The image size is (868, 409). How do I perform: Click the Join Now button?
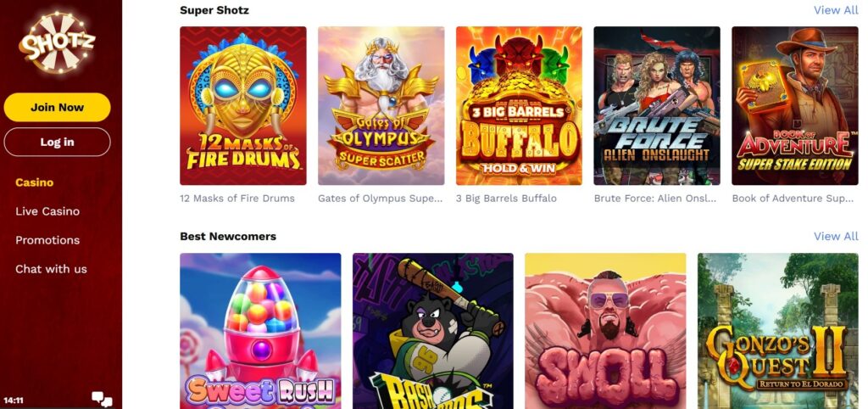click(57, 108)
